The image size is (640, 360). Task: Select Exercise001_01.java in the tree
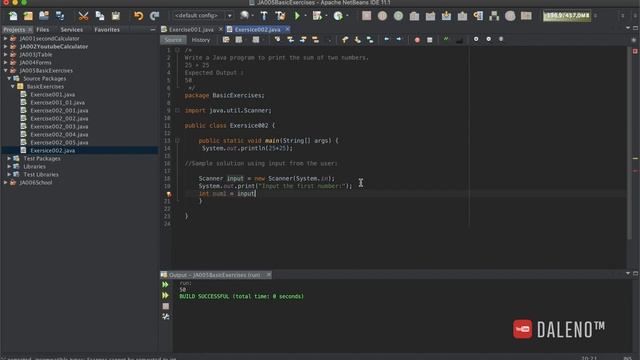58,102
